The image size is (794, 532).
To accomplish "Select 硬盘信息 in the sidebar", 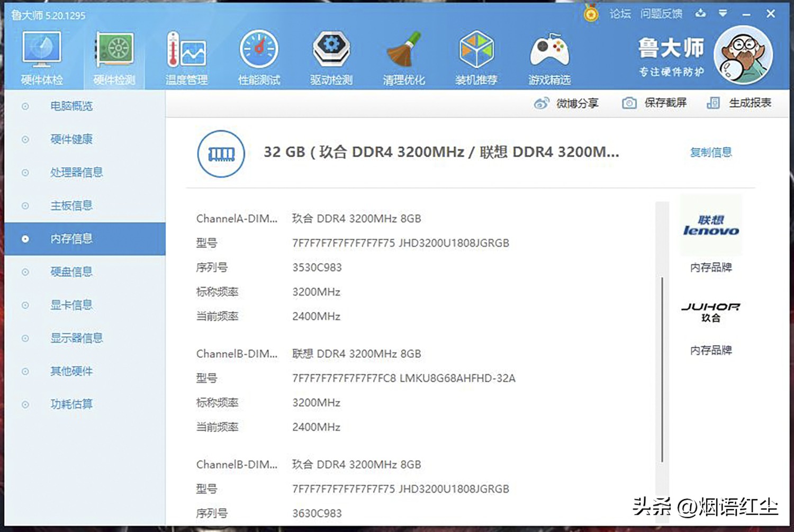I will click(71, 272).
